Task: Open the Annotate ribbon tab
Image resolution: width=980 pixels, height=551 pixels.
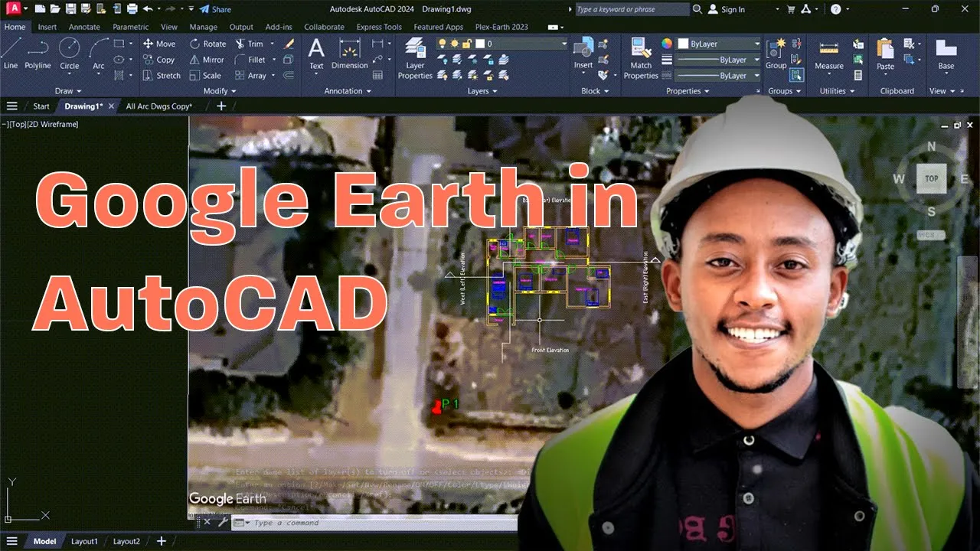Action: click(x=84, y=27)
